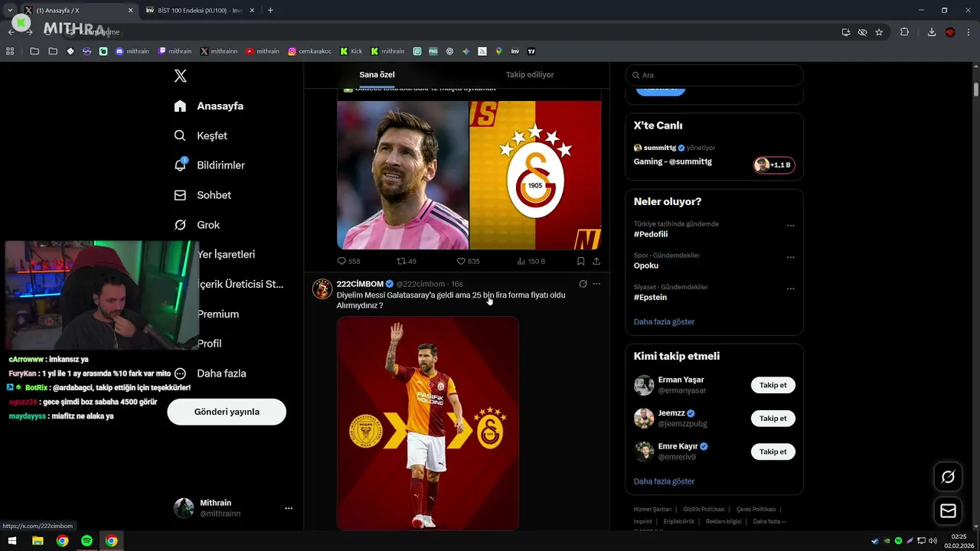Open Sohbet messages
The image size is (980, 551).
pos(202,195)
